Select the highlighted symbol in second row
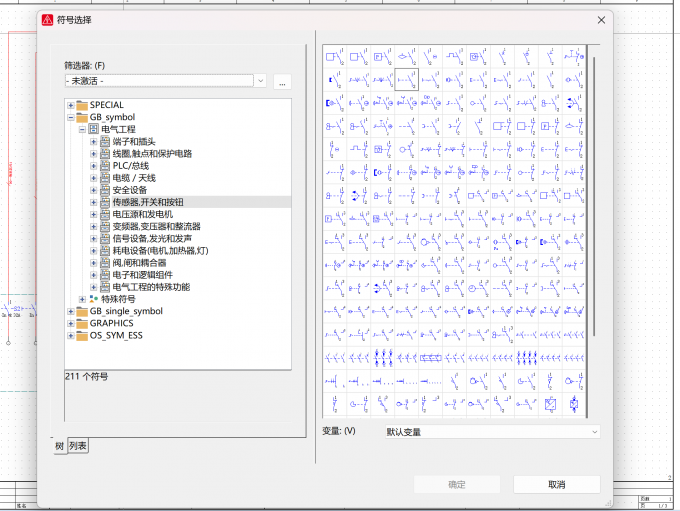680x511 pixels. pos(406,79)
